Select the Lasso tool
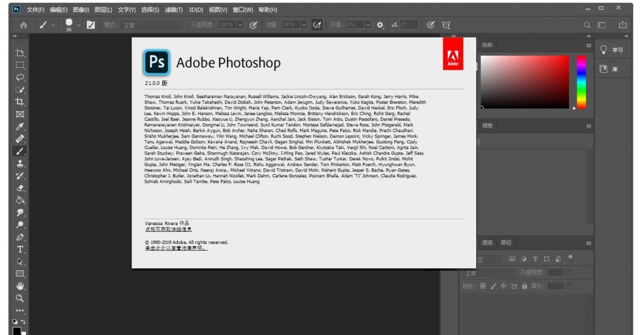644x335 pixels. [19, 77]
